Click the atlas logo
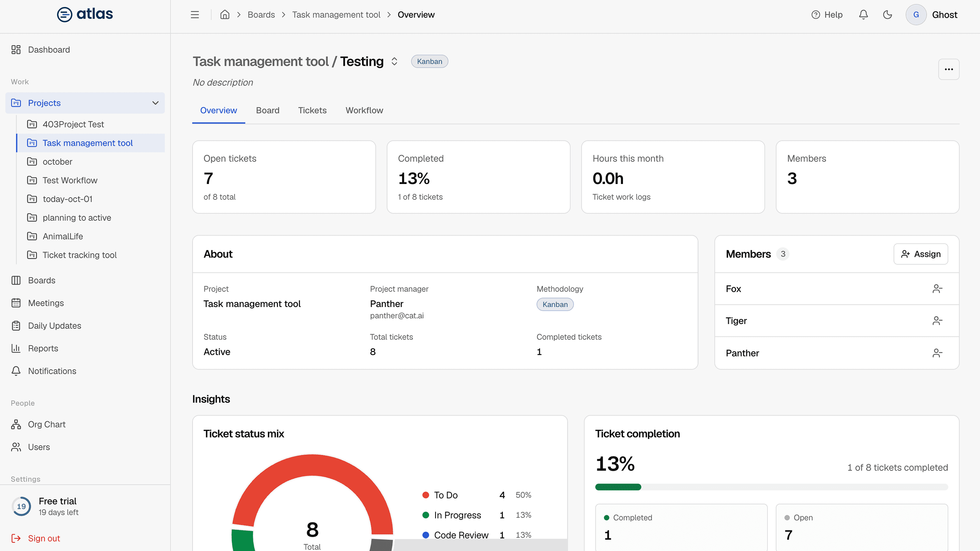The height and width of the screenshot is (551, 980). 85,14
